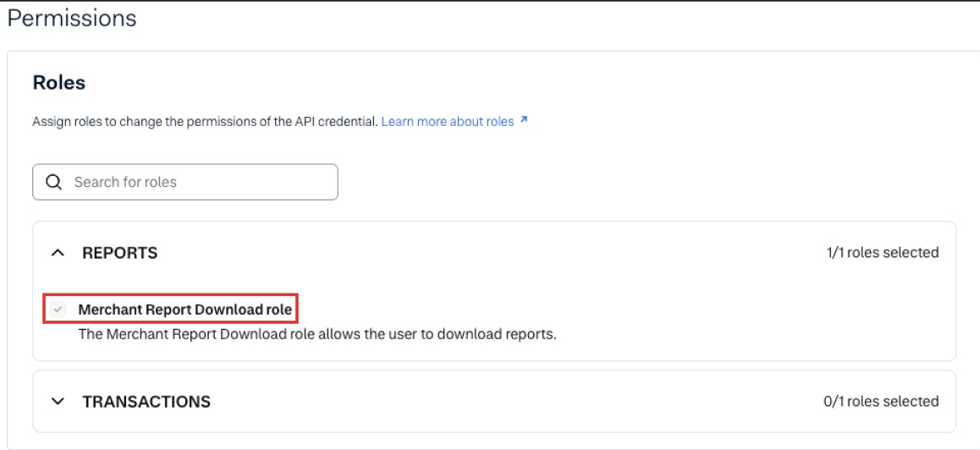Image resolution: width=980 pixels, height=450 pixels.
Task: Click the TRANSACTIONS section heading
Action: click(x=146, y=401)
